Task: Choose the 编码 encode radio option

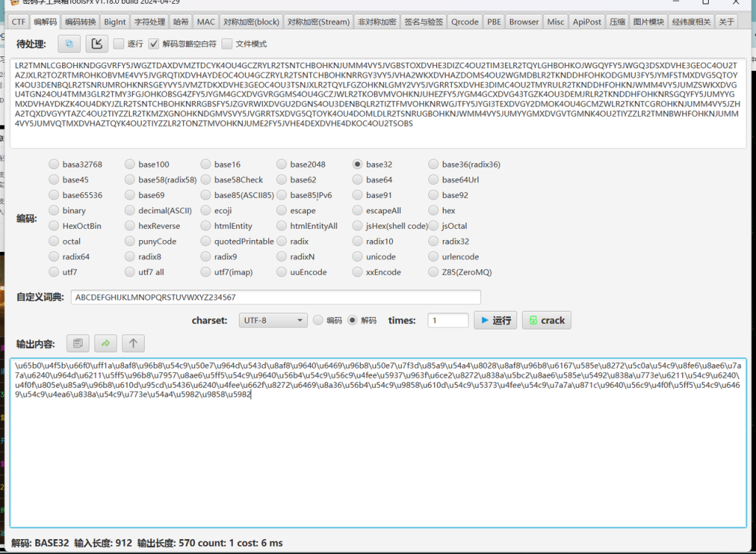Action: (318, 321)
